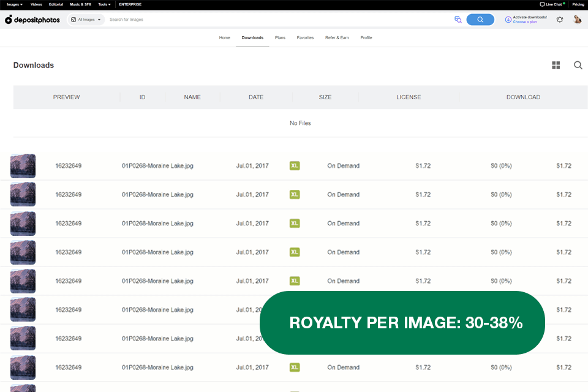Click the Live Chat icon
The height and width of the screenshot is (392, 588).
click(x=542, y=4)
